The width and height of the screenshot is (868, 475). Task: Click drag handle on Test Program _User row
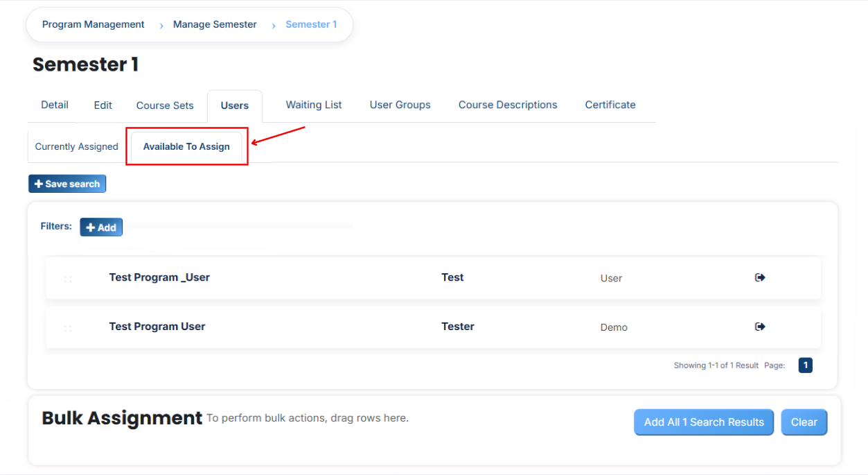click(68, 279)
